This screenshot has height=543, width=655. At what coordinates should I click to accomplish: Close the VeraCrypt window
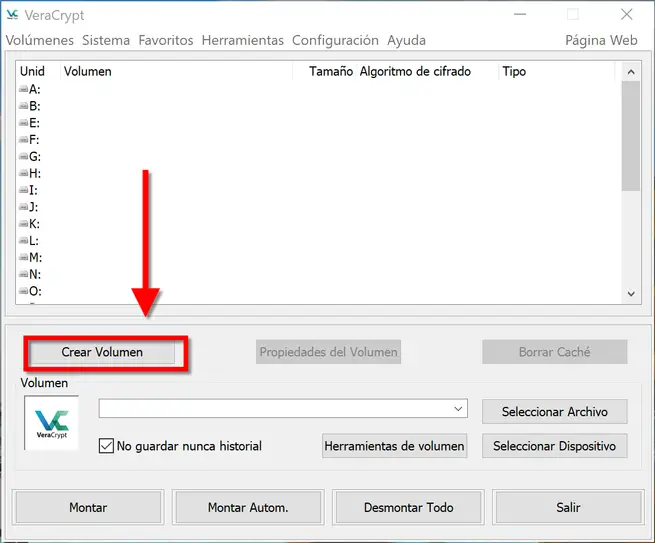(627, 15)
